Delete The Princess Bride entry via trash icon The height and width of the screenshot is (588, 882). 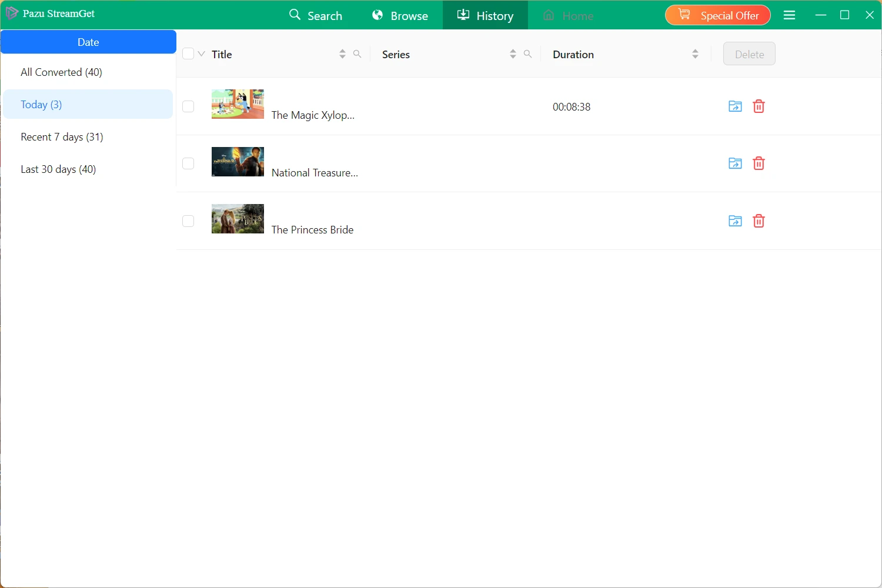pyautogui.click(x=759, y=221)
